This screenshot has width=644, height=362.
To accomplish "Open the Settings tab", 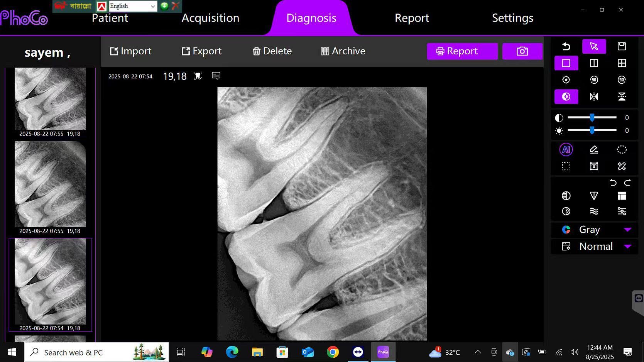I will tap(512, 18).
